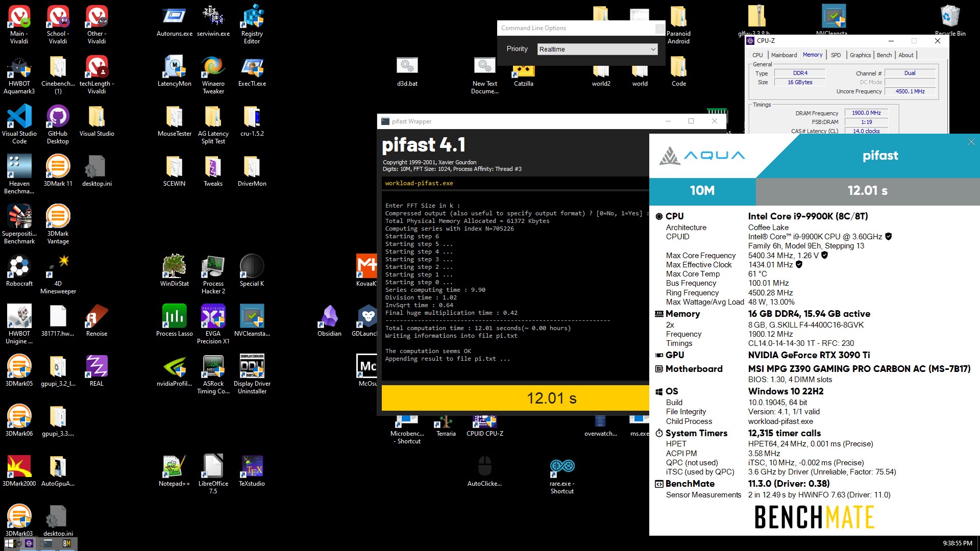Open WinDirStat desktop shortcut
This screenshot has height=551, width=980.
coord(175,270)
